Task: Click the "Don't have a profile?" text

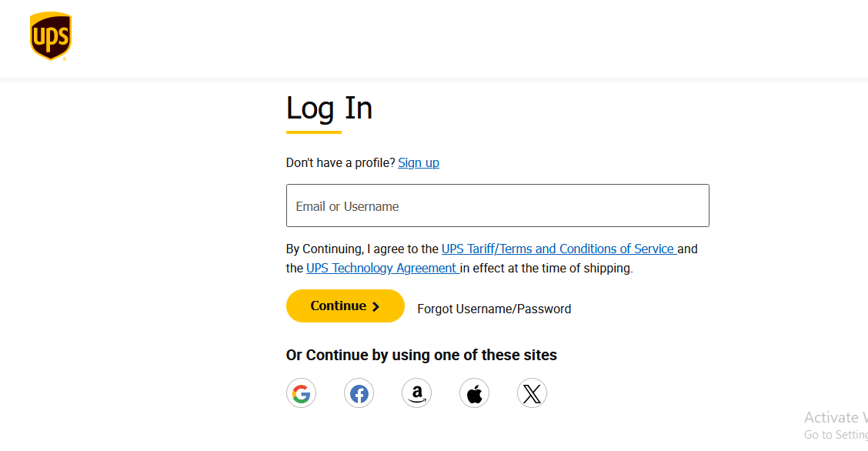Action: (340, 162)
